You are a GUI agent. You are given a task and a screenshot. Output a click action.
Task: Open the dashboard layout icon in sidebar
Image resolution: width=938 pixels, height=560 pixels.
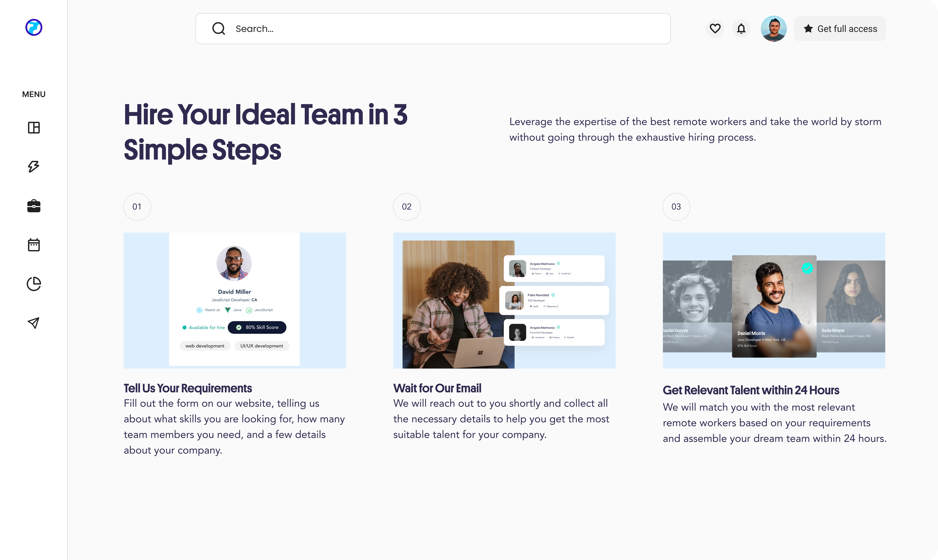click(34, 128)
